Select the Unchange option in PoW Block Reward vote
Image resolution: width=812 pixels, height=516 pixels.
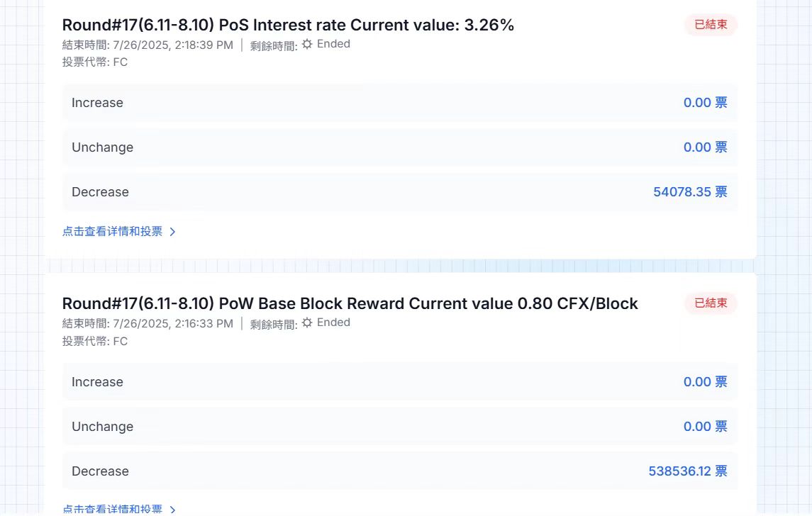[x=400, y=426]
